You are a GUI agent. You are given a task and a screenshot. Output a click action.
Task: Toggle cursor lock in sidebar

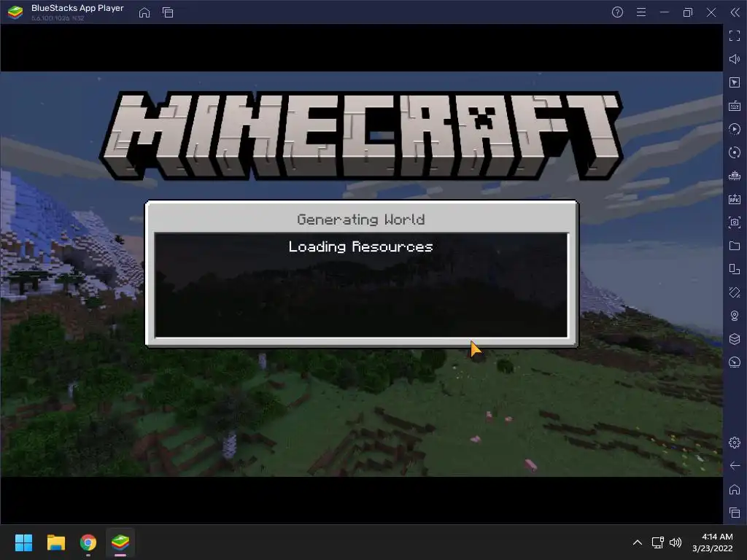click(x=735, y=82)
